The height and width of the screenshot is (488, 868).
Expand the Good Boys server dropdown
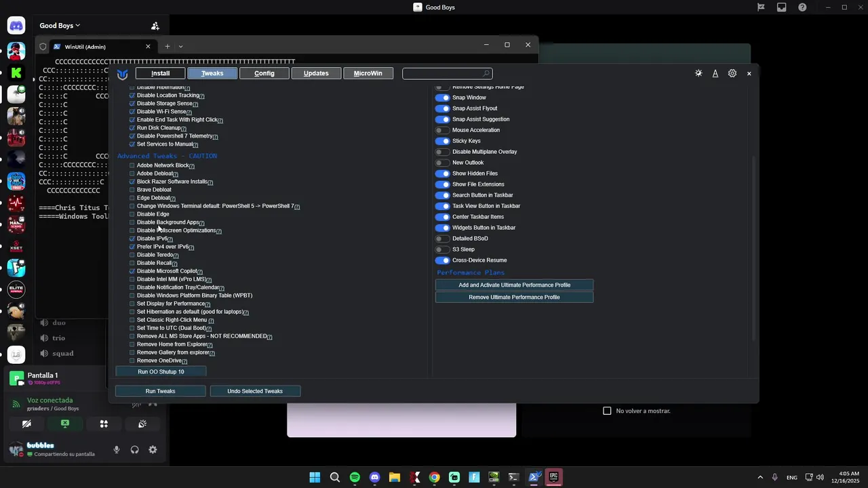click(60, 26)
